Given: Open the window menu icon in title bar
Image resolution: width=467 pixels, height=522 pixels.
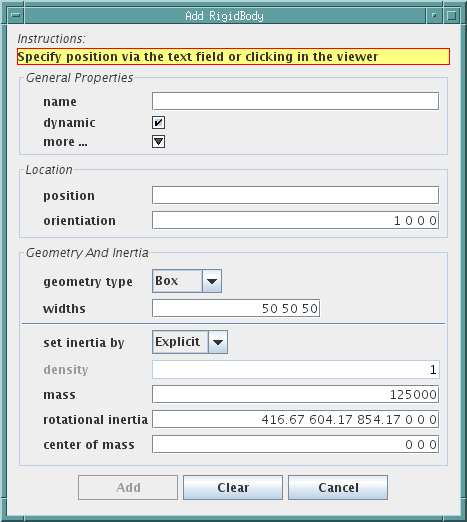Looking at the screenshot, I should pyautogui.click(x=16, y=16).
